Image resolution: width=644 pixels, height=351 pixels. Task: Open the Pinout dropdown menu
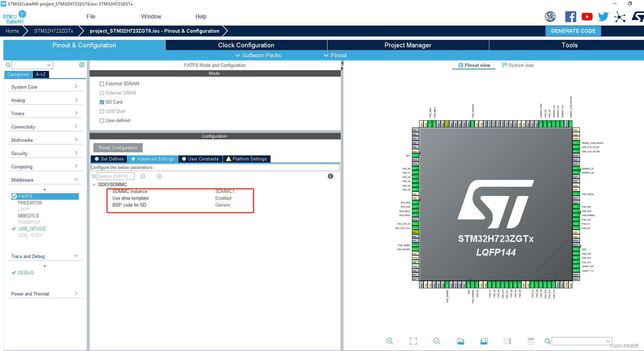(x=335, y=55)
